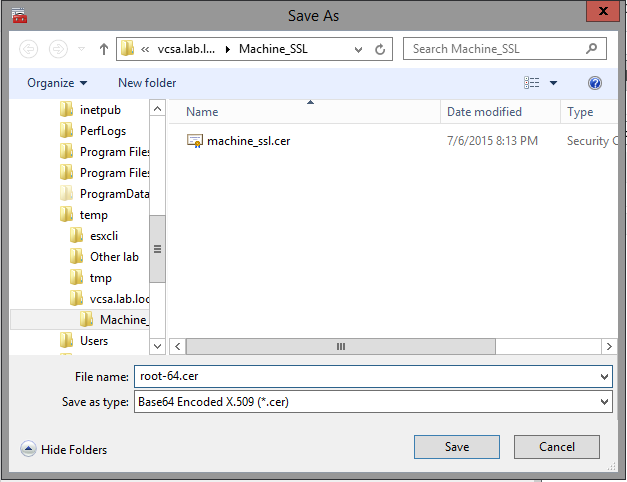The image size is (627, 482).
Task: Select the machine_ssl.cer file
Action: 248,141
